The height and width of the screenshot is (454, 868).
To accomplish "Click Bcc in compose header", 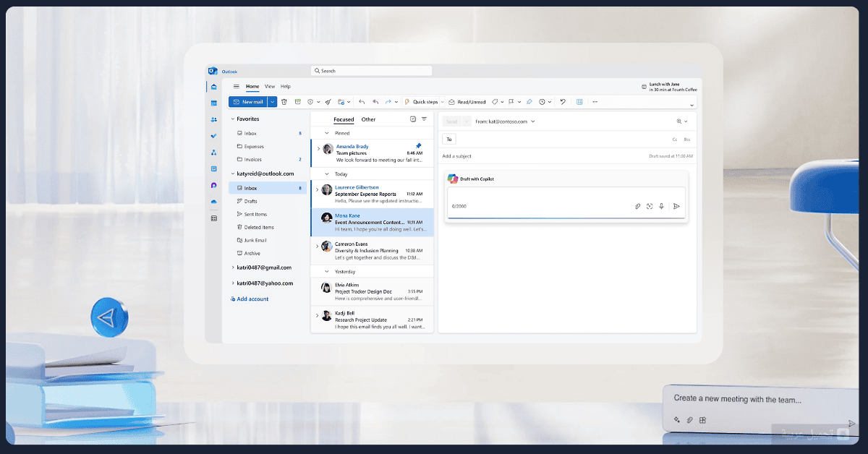I will 687,139.
